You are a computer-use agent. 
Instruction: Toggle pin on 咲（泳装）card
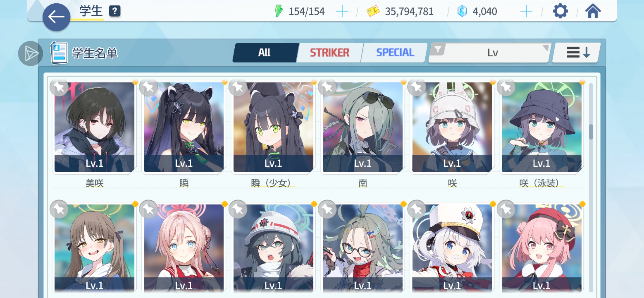click(506, 87)
